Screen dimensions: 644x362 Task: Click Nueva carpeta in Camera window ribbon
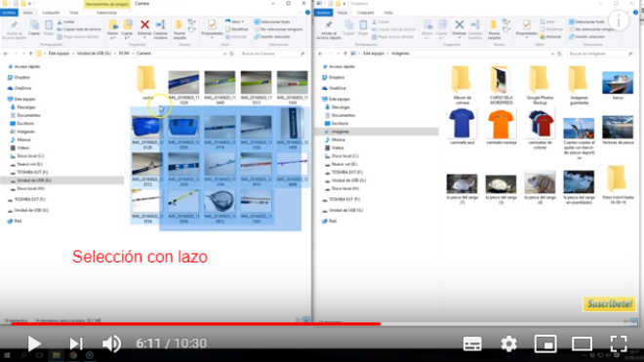pyautogui.click(x=180, y=29)
